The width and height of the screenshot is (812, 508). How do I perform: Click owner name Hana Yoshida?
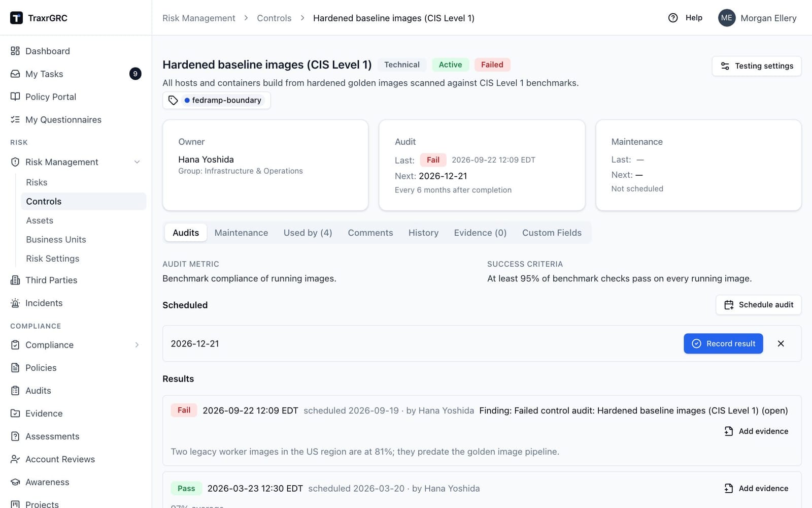206,160
